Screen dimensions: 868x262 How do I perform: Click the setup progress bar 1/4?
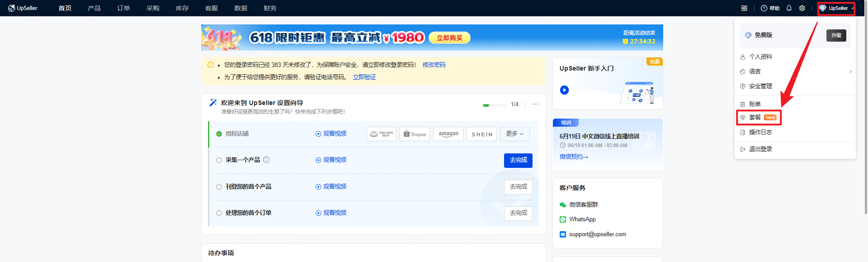click(x=495, y=105)
